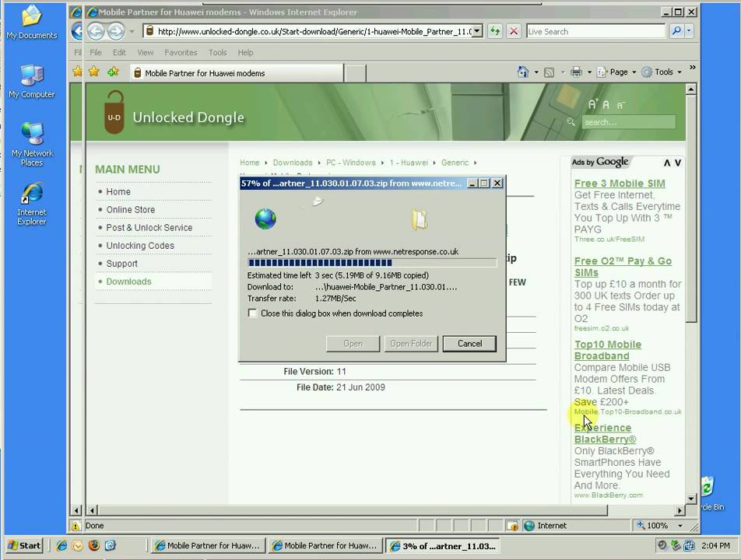Click Post & Unlock Service menu link

click(149, 228)
